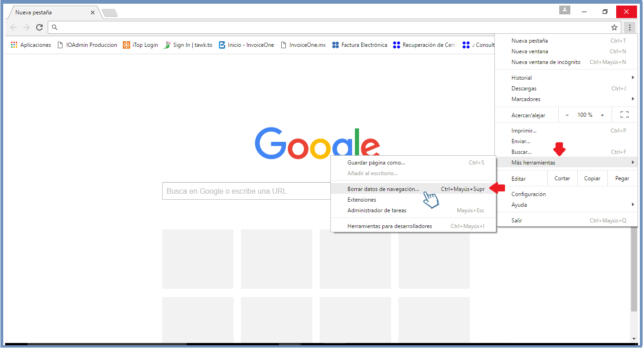Viewport: 644px width, 349px height.
Task: Click inside the address bar
Action: 334,27
